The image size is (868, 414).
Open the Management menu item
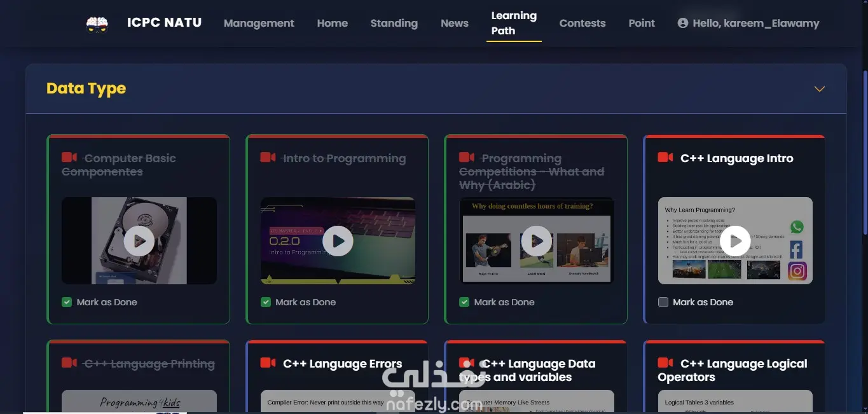pyautogui.click(x=259, y=23)
